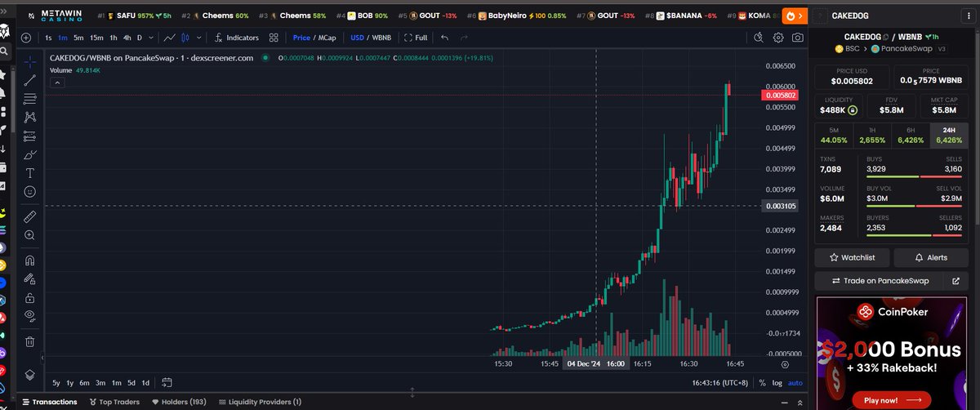Open trade in new window icon

tap(956, 281)
